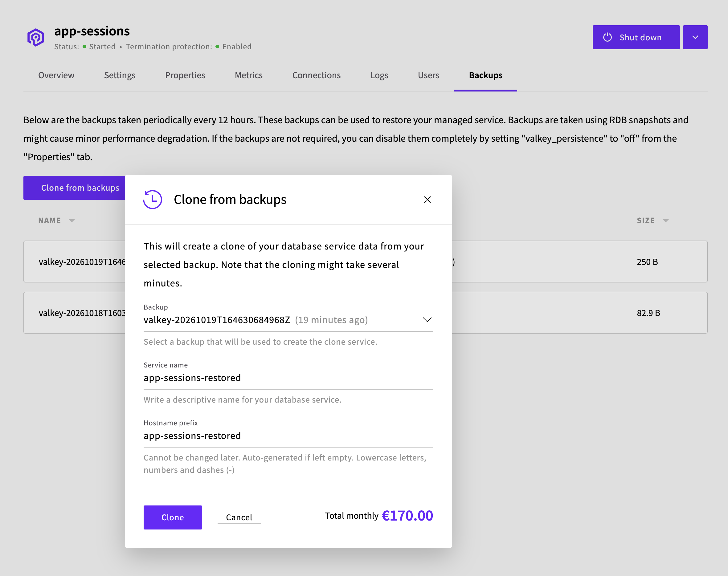The width and height of the screenshot is (728, 576).
Task: Click the clock restore icon in dialog header
Action: 153,199
